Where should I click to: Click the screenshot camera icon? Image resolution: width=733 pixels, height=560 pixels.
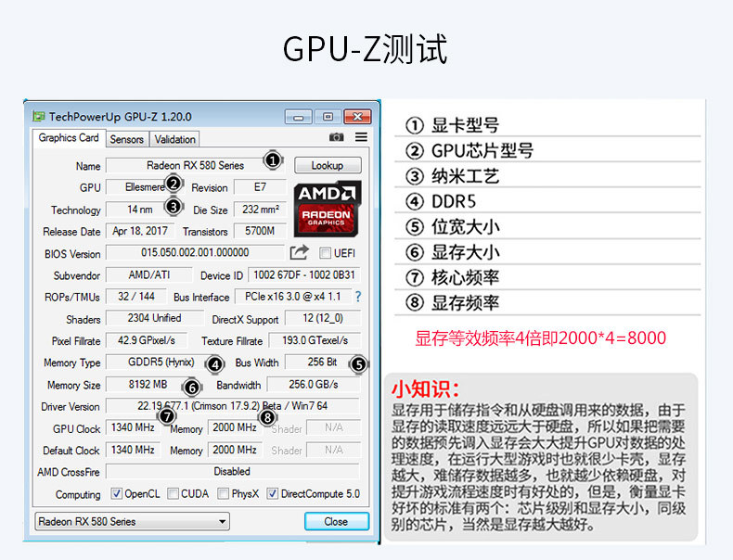click(336, 137)
